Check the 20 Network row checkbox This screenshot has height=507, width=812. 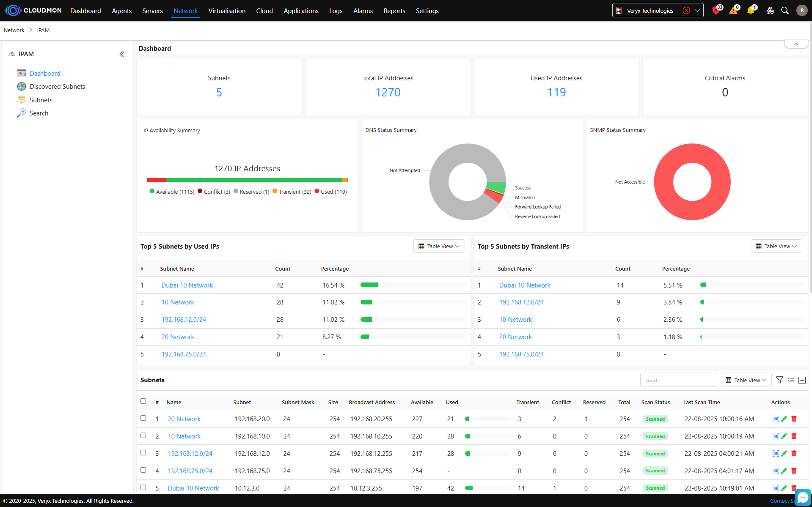[x=143, y=418]
